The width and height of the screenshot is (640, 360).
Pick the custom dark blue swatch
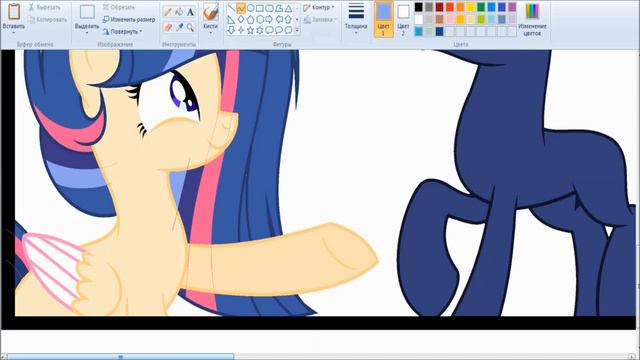[439, 31]
